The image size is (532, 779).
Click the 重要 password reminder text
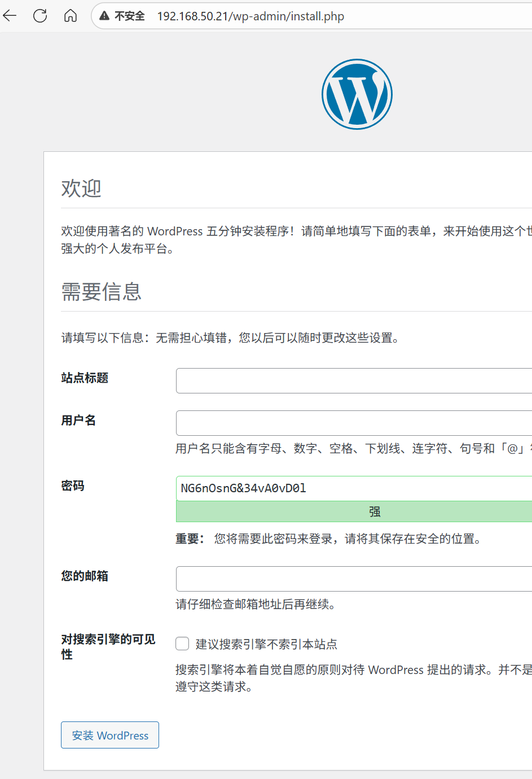330,539
